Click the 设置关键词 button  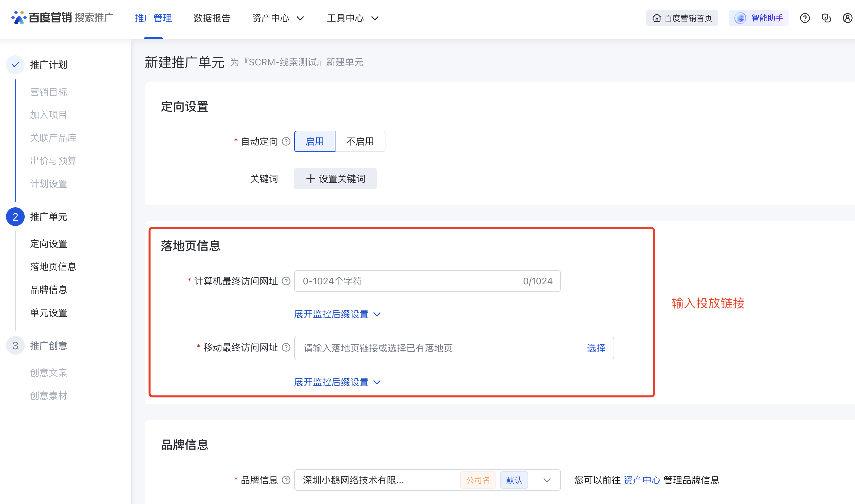click(335, 179)
